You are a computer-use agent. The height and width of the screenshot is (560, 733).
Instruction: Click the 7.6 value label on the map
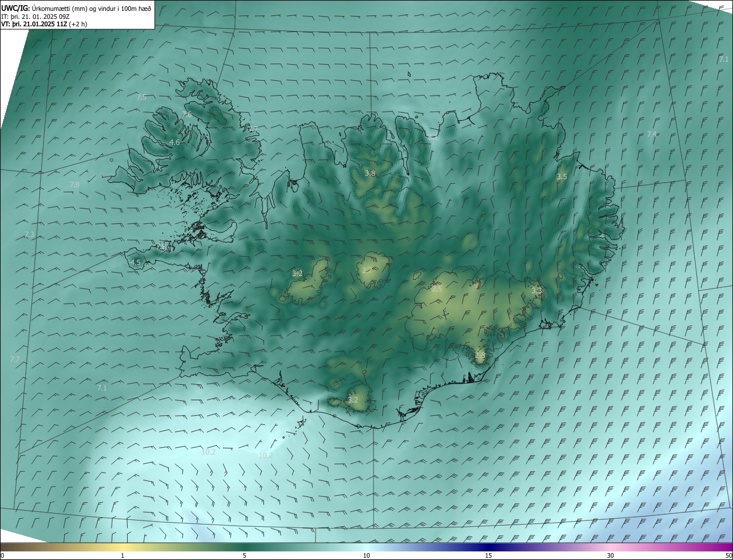(187, 115)
